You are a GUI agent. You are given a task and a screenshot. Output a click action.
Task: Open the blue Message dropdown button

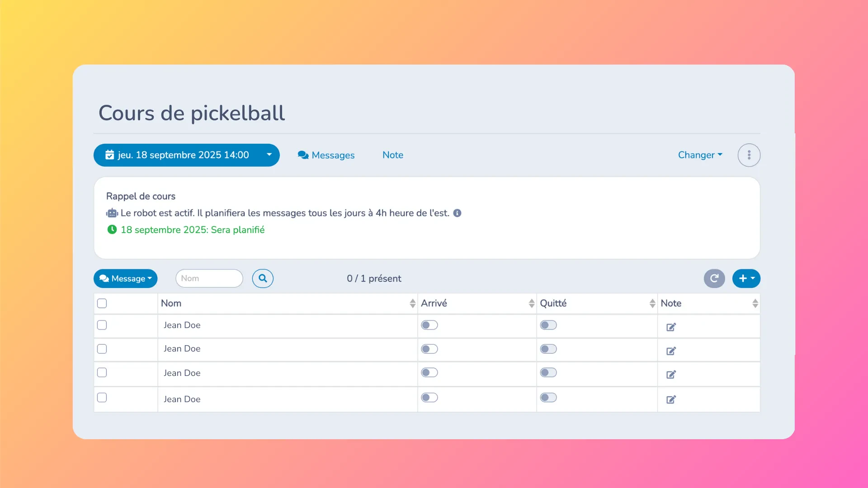125,278
